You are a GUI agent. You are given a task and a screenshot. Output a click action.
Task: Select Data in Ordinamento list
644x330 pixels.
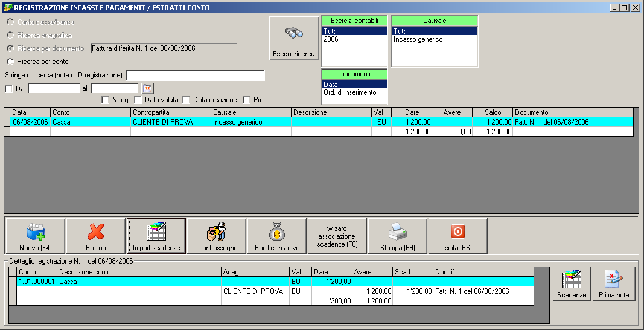coord(354,85)
